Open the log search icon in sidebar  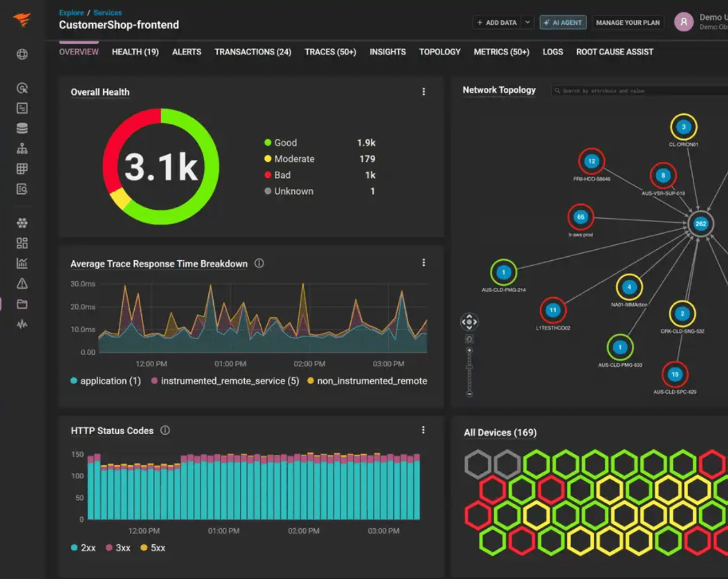click(x=22, y=189)
